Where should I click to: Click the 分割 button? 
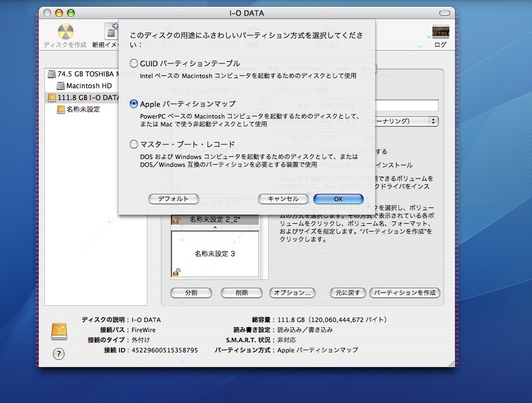191,293
